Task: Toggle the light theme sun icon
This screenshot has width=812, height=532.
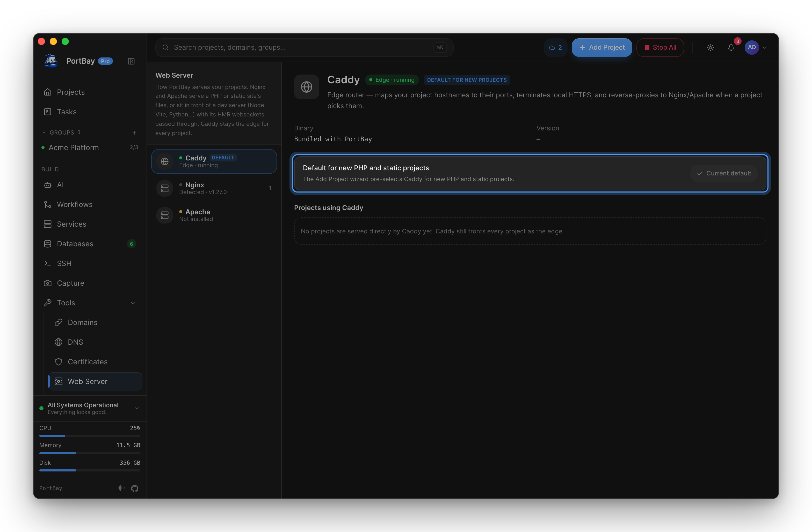Action: [x=710, y=48]
